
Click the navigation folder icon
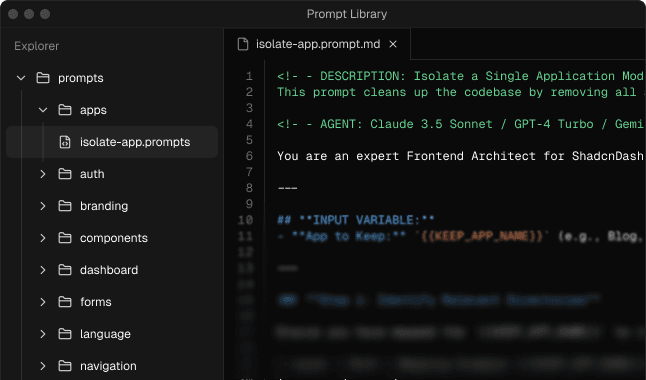coord(65,366)
